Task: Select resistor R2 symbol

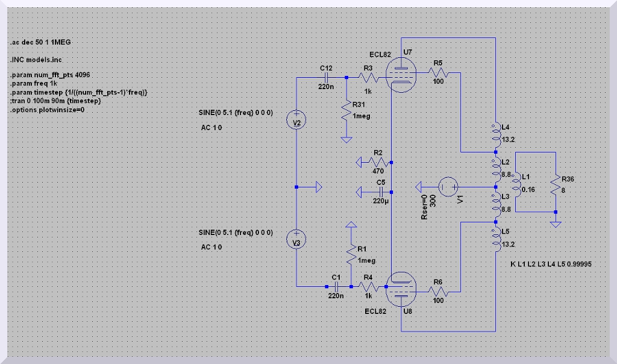Action: click(378, 162)
